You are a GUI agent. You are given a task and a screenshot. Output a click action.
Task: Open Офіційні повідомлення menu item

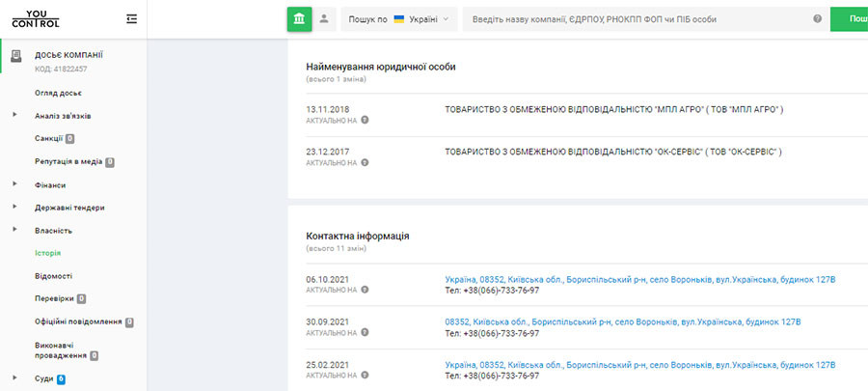pos(78,321)
